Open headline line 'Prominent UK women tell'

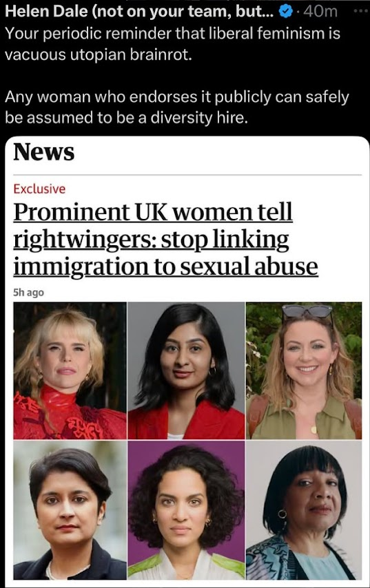pyautogui.click(x=153, y=212)
